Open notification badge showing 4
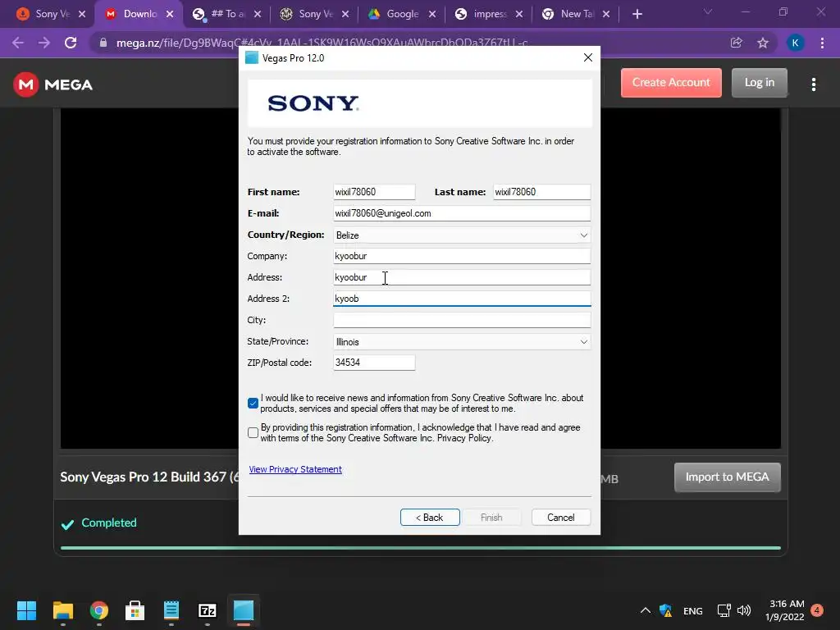Viewport: 840px width, 630px height. point(817,610)
